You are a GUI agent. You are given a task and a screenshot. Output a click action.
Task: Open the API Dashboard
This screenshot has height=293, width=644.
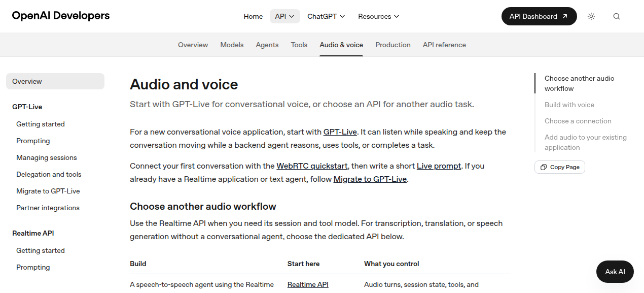pyautogui.click(x=539, y=16)
